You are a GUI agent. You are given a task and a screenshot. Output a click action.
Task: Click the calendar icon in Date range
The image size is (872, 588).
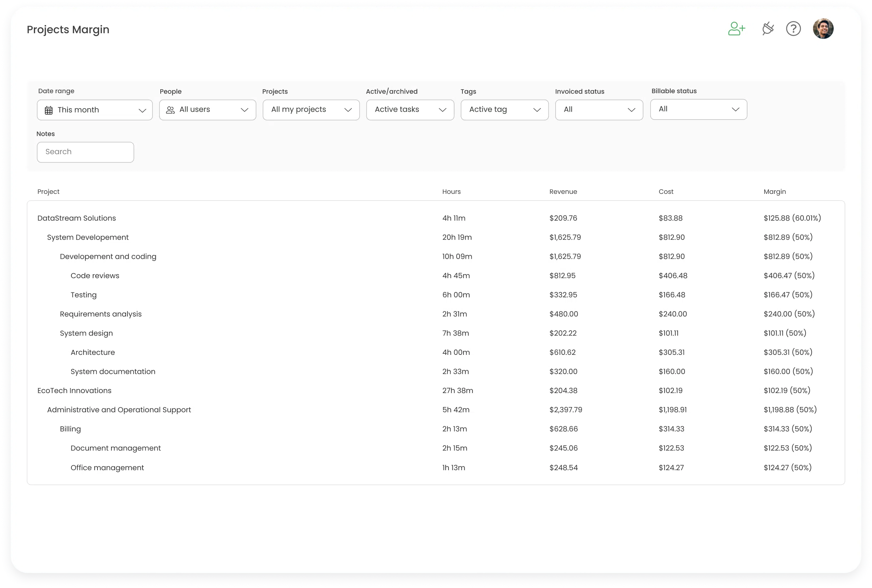coord(49,110)
